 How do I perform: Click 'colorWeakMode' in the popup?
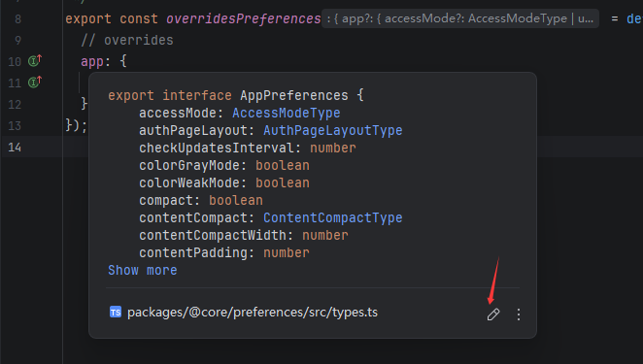coord(189,183)
